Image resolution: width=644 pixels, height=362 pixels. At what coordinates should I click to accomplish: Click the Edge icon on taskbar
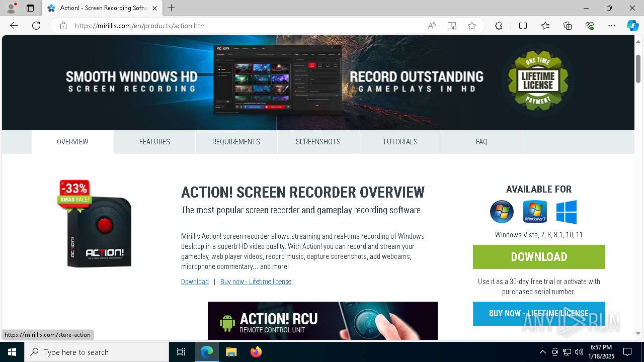[207, 352]
